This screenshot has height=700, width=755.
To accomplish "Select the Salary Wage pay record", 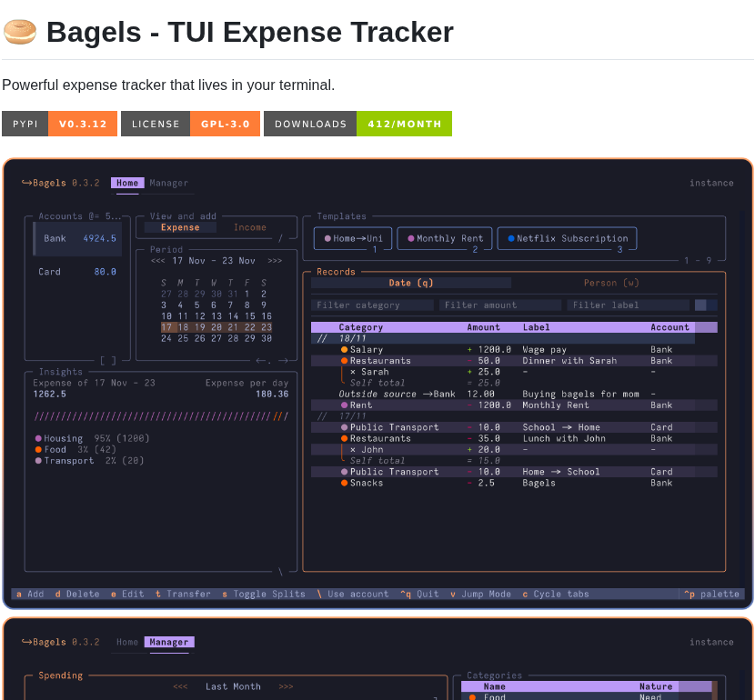I will coord(514,350).
